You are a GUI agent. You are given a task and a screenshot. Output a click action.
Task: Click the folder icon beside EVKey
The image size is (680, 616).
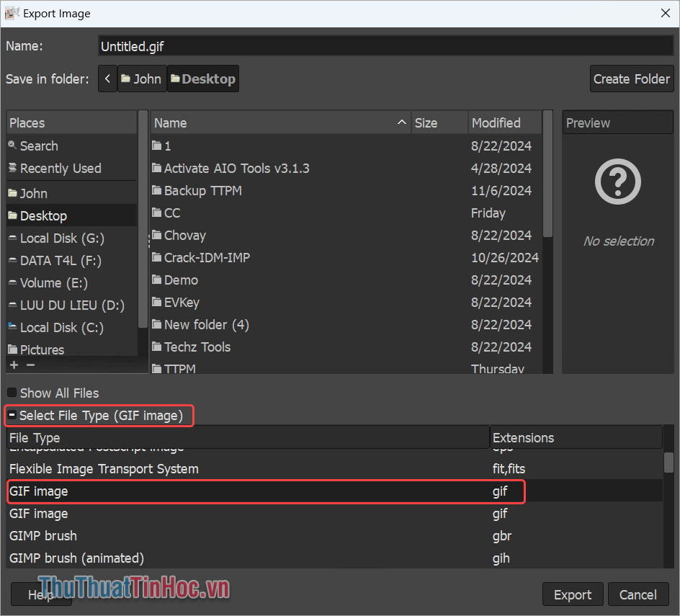pyautogui.click(x=156, y=302)
